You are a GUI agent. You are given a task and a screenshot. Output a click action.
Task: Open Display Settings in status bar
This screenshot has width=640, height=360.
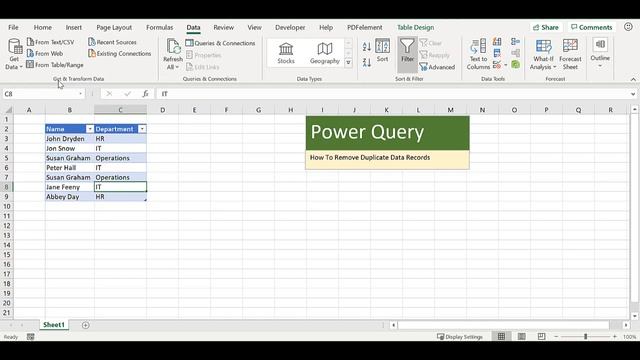[x=460, y=337]
